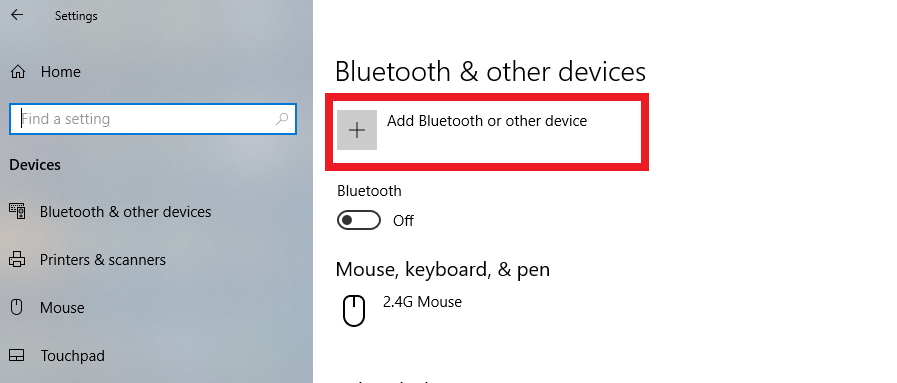The height and width of the screenshot is (383, 897).
Task: Click Add Bluetooth or other device
Action: pyautogui.click(x=487, y=121)
